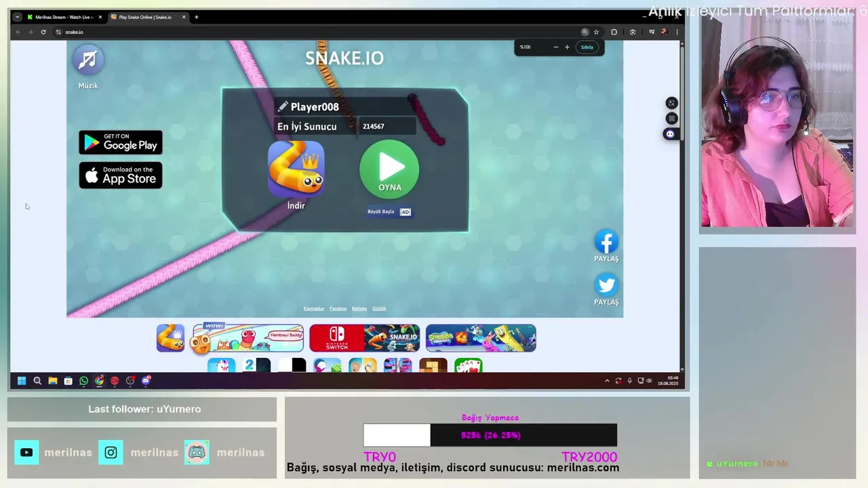Open WhatsApp from the taskbar
The height and width of the screenshot is (488, 868).
coord(83,381)
